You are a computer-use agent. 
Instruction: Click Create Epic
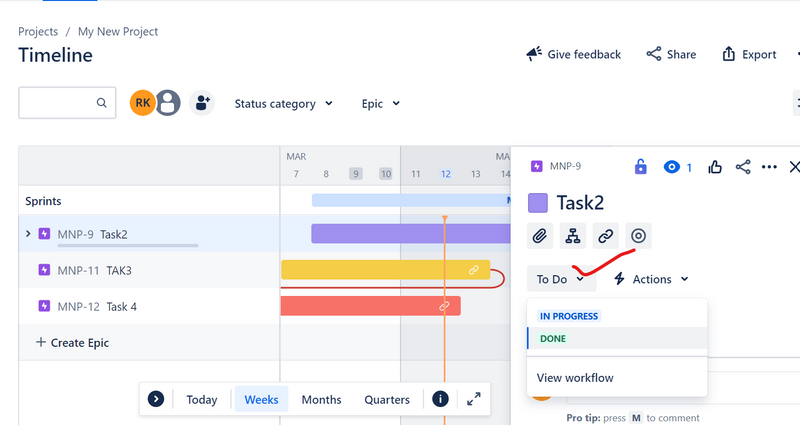pyautogui.click(x=72, y=342)
